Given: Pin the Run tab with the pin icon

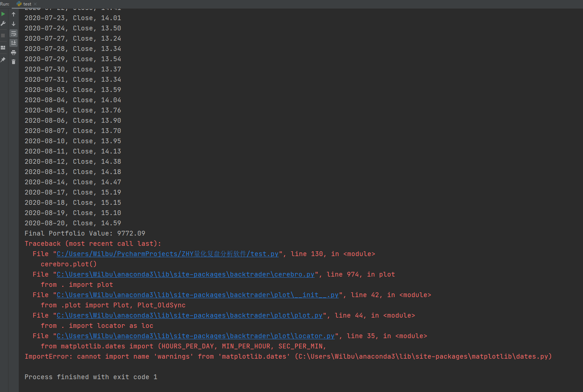Looking at the screenshot, I should 3,60.
